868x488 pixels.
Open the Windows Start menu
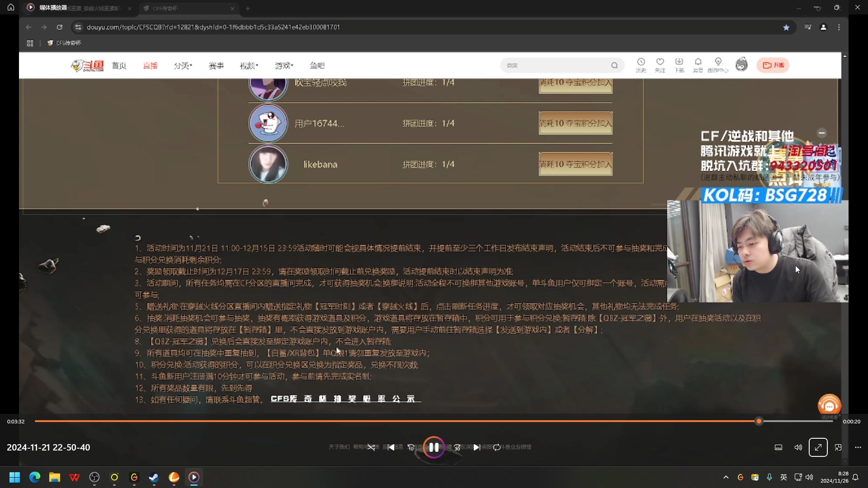pos(14,477)
